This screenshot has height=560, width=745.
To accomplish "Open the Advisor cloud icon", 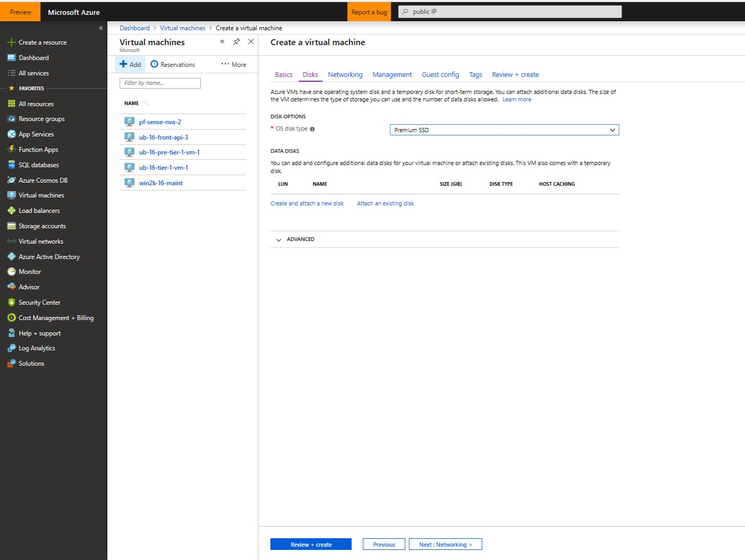I will [11, 287].
